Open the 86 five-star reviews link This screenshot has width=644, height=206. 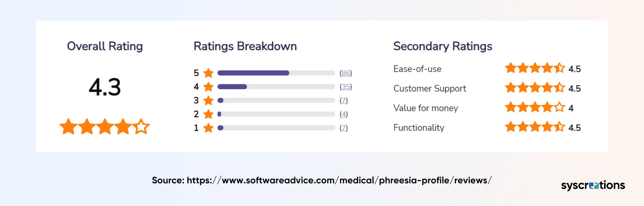coord(346,73)
